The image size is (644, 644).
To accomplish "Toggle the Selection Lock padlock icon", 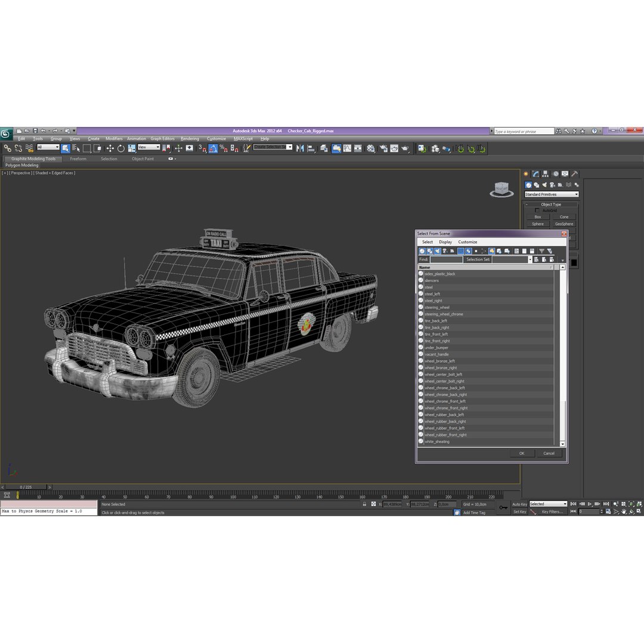I will click(x=364, y=504).
